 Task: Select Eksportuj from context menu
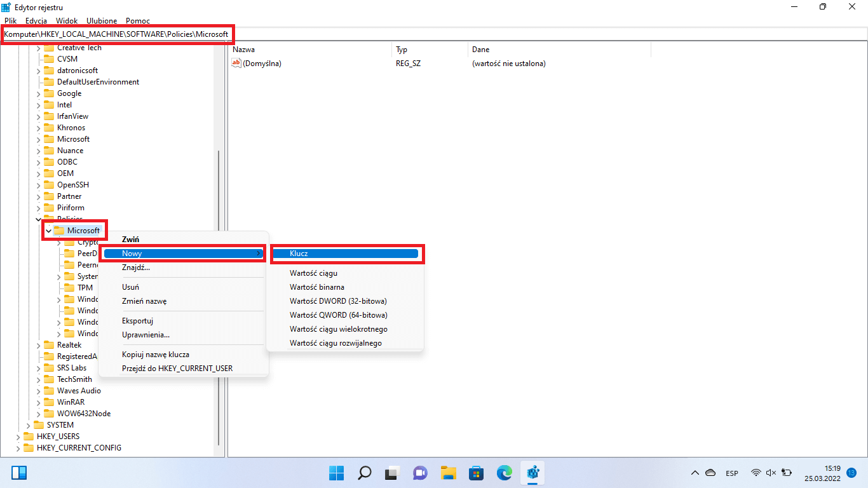click(x=184, y=321)
